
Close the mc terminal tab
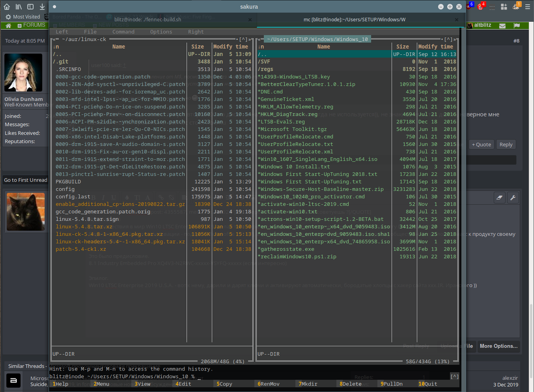click(x=458, y=20)
